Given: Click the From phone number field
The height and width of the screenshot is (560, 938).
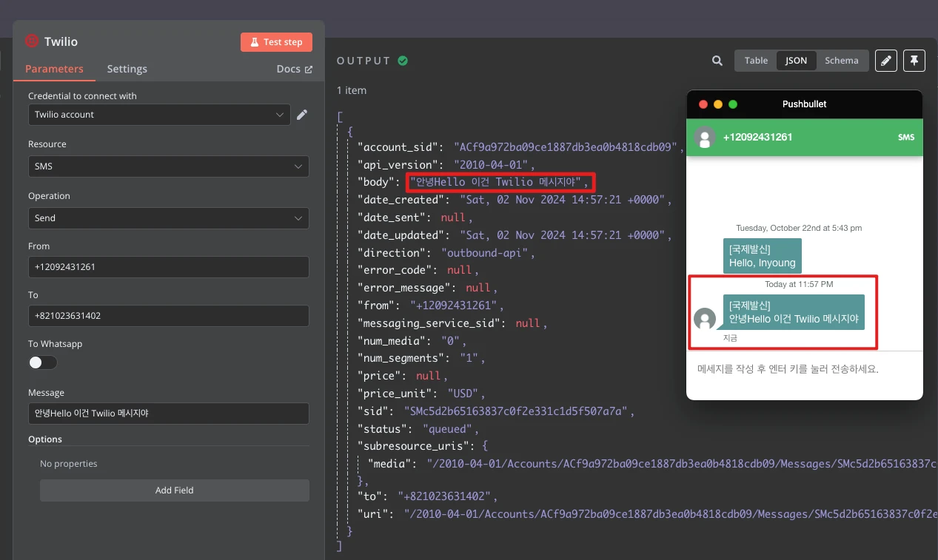Looking at the screenshot, I should click(x=169, y=267).
